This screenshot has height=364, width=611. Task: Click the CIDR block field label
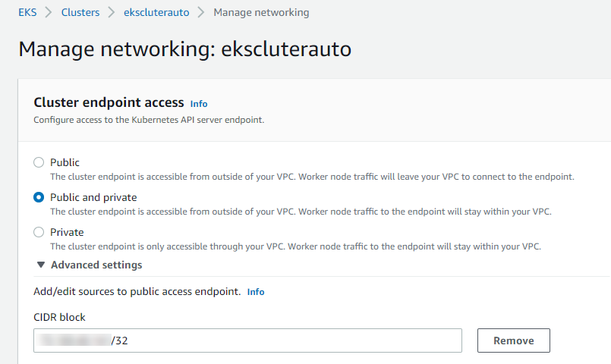click(x=60, y=317)
